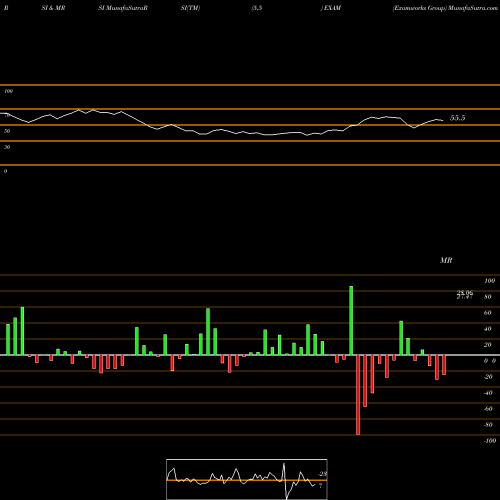Open the mini overview chart thumbnail

tap(247, 479)
